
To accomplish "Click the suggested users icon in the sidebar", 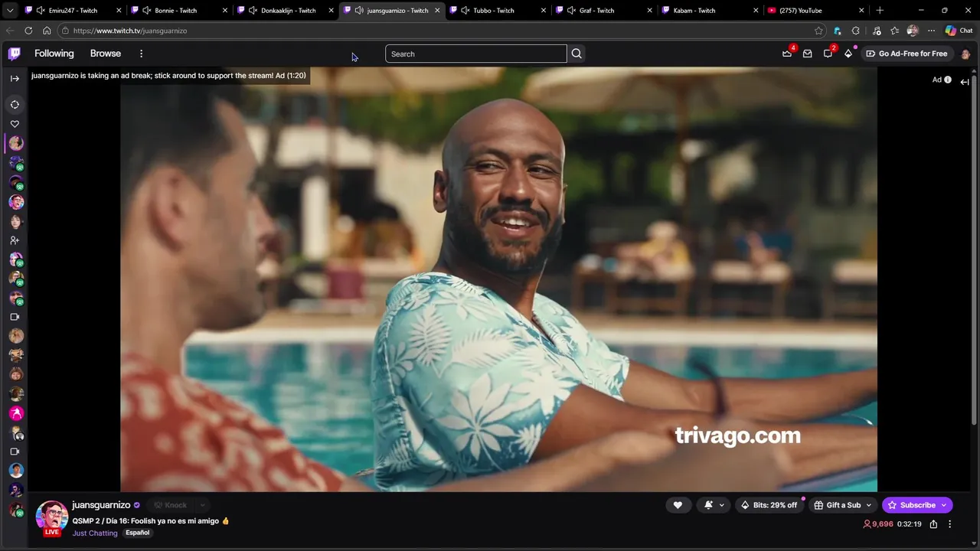I will (15, 240).
